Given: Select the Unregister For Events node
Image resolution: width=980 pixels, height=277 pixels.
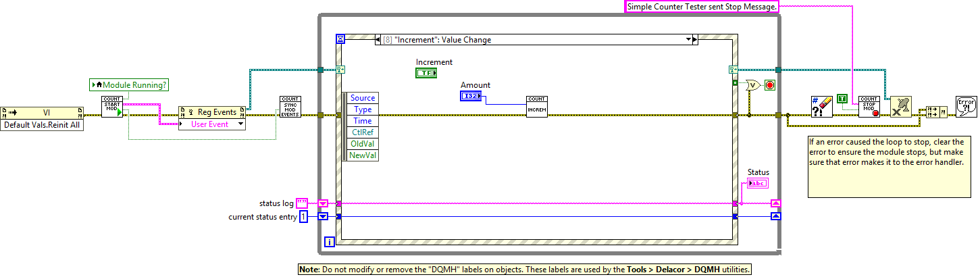Looking at the screenshot, I should coord(900,107).
